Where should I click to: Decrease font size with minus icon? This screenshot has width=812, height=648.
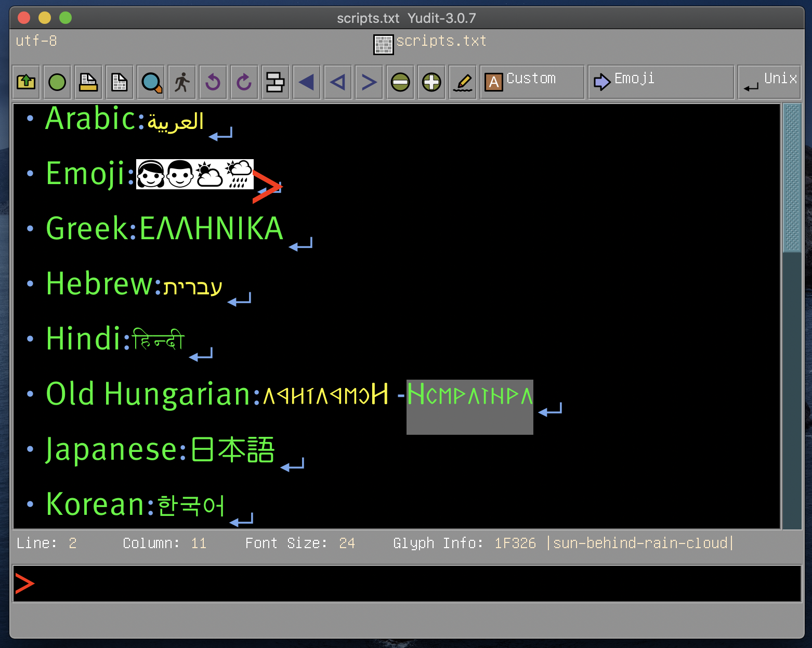pos(400,82)
